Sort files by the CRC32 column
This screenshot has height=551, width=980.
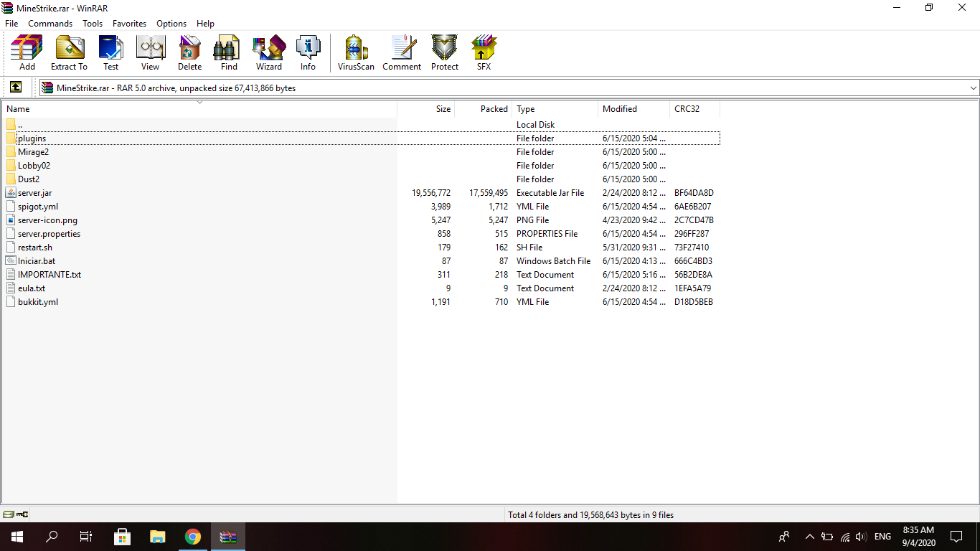point(694,109)
